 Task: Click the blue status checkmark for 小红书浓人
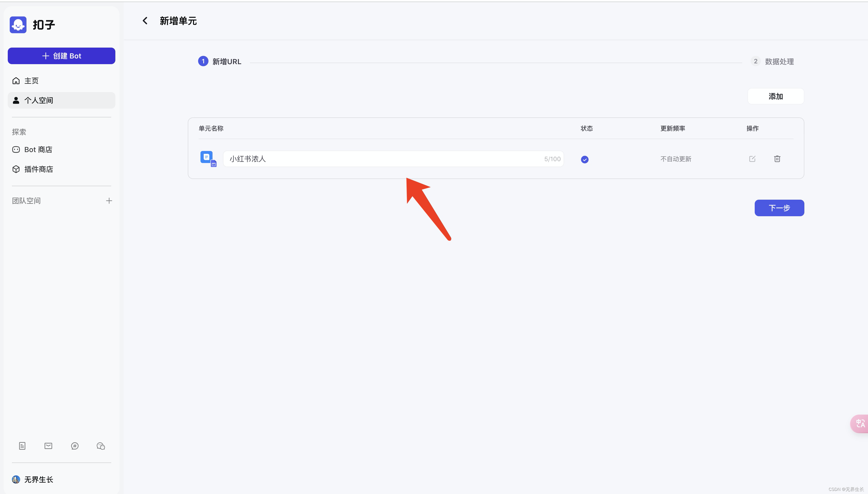coord(585,160)
